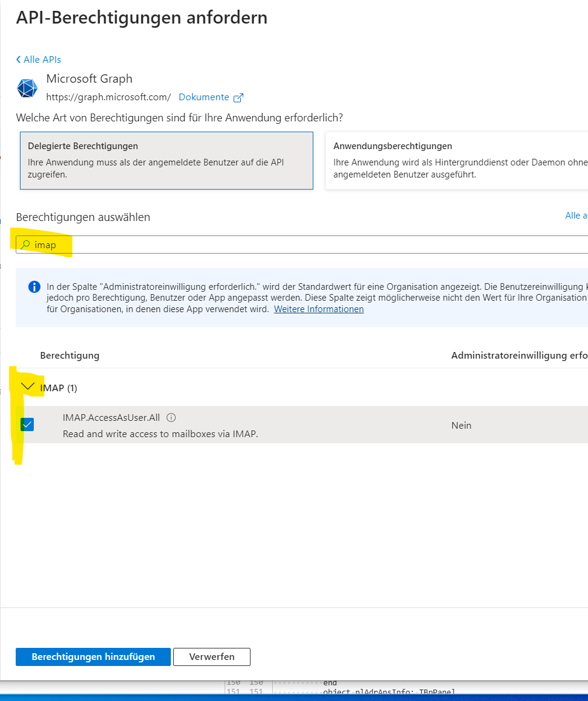The image size is (588, 701).
Task: Uncheck the IMAP.AccessAsUser.All checkbox
Action: (x=27, y=424)
